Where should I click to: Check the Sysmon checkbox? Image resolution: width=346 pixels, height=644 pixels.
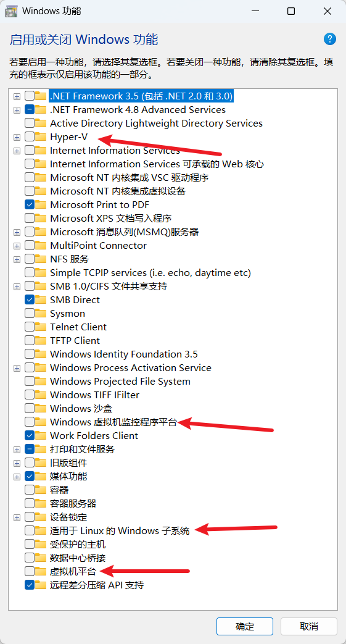[30, 314]
